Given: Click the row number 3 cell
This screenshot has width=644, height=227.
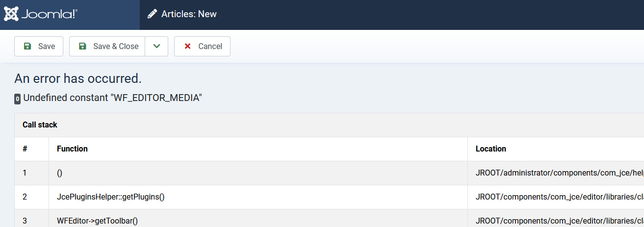Looking at the screenshot, I should [x=25, y=221].
